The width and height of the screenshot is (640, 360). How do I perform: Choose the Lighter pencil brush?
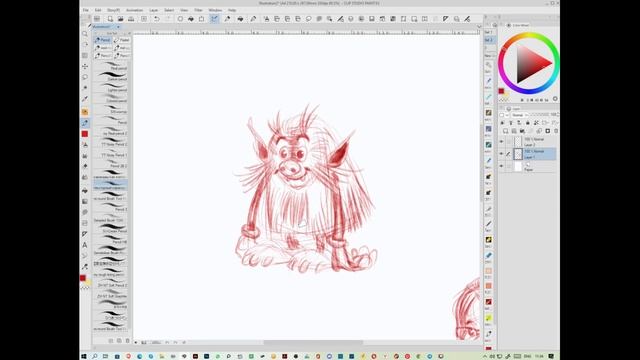click(x=111, y=87)
